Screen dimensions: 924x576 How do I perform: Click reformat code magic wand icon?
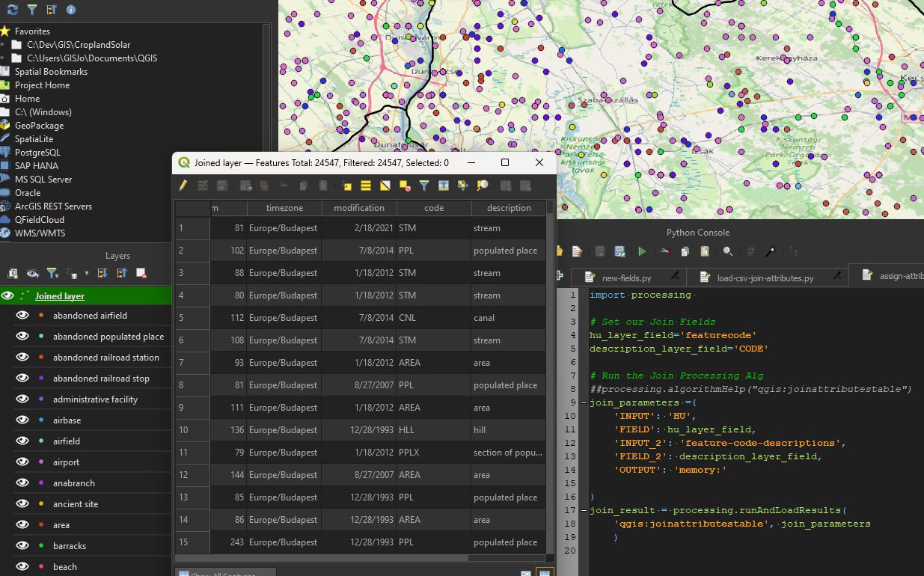(771, 251)
